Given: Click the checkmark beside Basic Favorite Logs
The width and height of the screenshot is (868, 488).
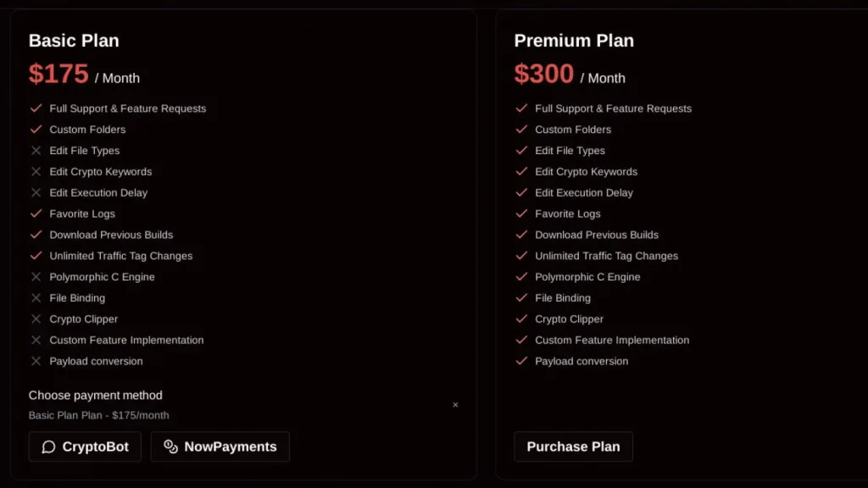Looking at the screenshot, I should pyautogui.click(x=36, y=213).
